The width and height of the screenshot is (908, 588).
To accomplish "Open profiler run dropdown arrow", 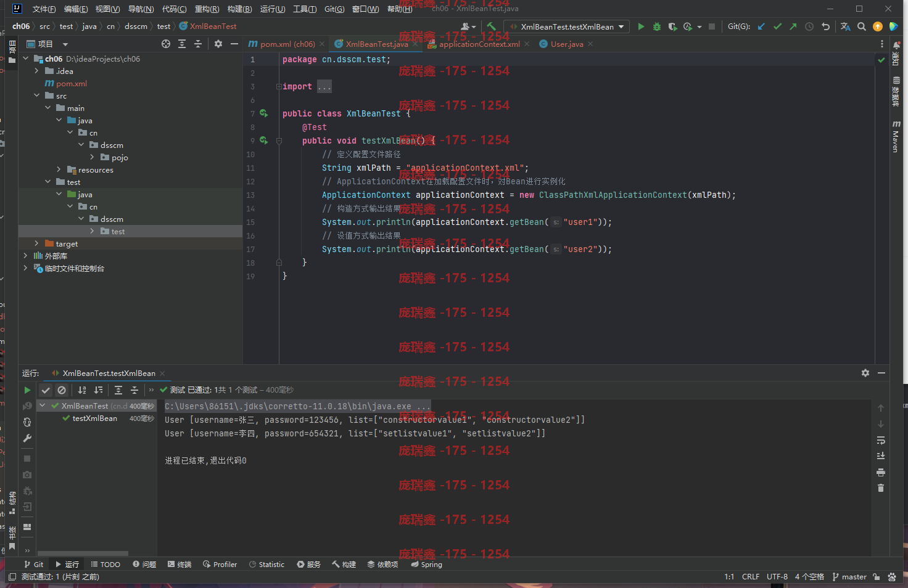I will coord(700,27).
